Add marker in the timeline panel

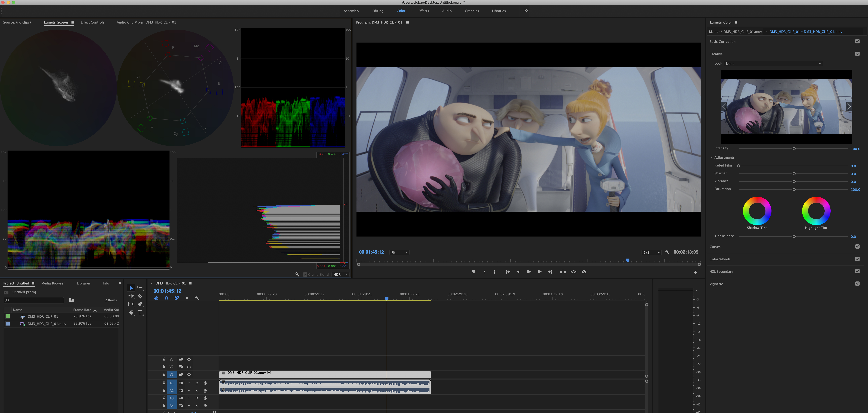point(187,298)
